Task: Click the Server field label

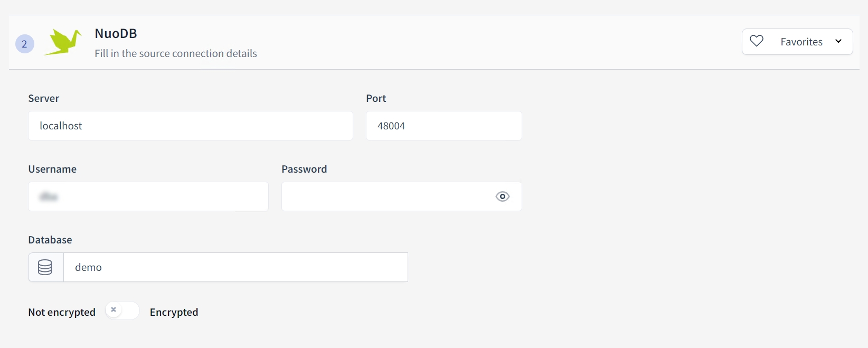Action: point(44,98)
